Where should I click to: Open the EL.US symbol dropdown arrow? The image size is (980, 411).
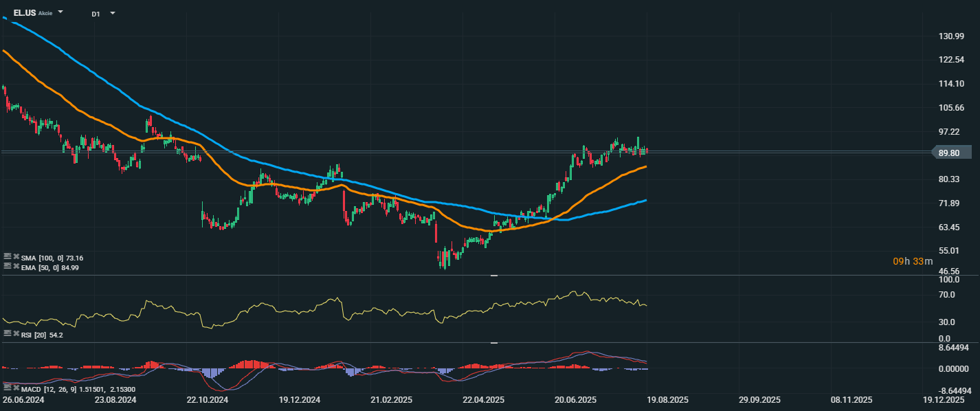[61, 12]
